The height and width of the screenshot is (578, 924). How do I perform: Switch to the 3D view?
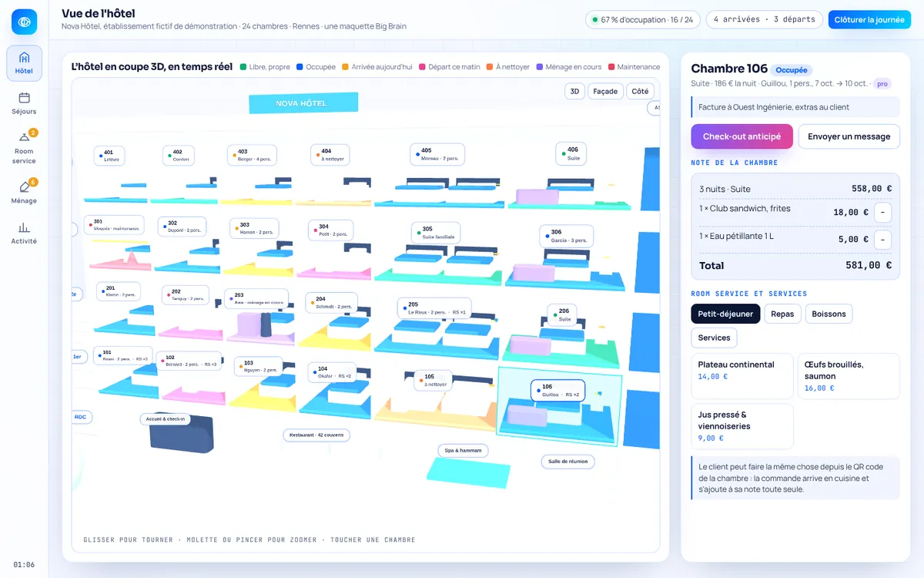click(574, 91)
